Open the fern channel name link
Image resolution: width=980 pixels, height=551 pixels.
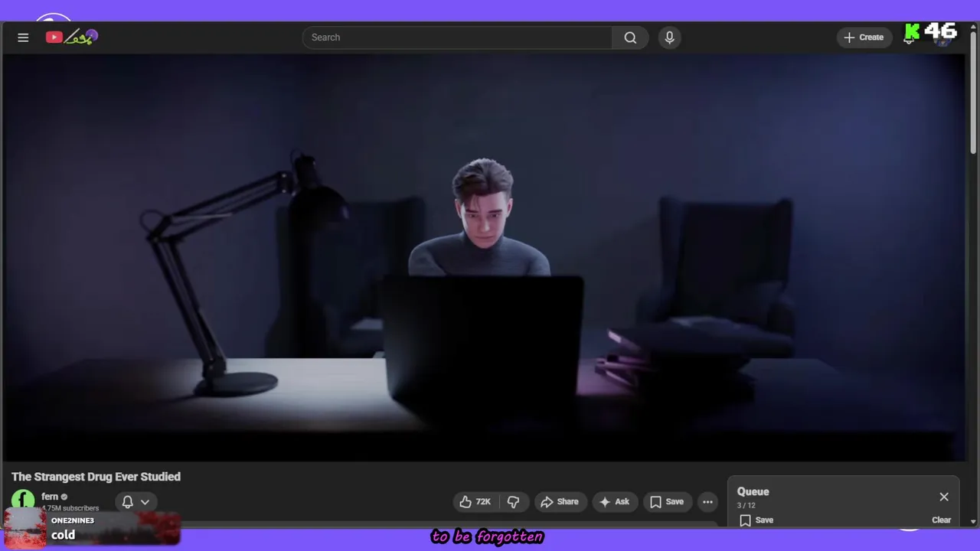[x=50, y=497]
